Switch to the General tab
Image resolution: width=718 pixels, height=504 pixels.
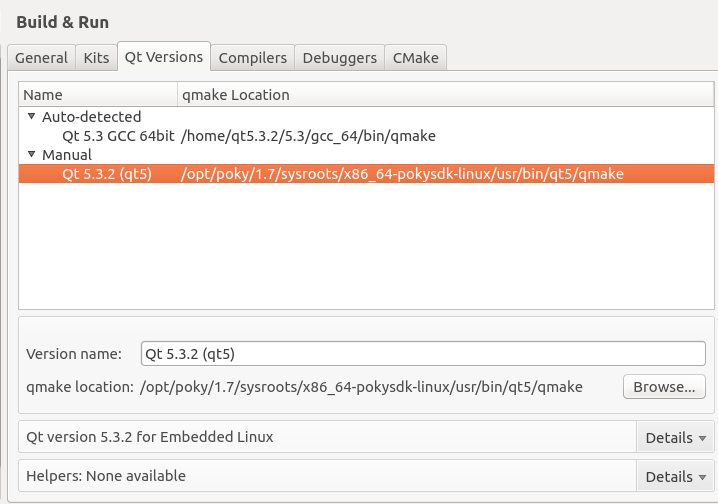pos(41,58)
